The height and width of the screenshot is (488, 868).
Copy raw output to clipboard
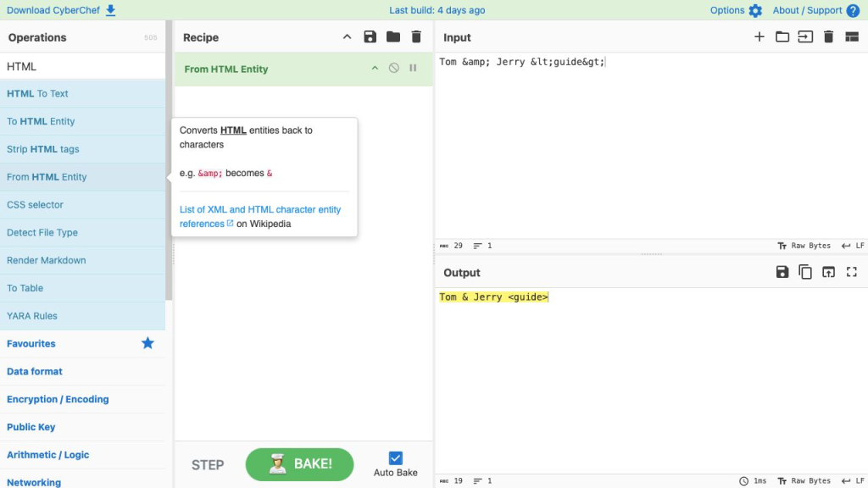click(805, 272)
